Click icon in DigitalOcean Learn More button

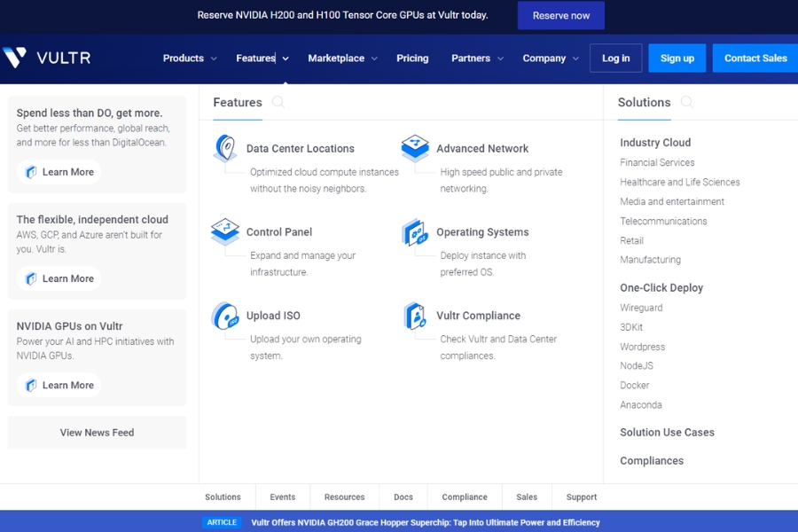point(31,172)
